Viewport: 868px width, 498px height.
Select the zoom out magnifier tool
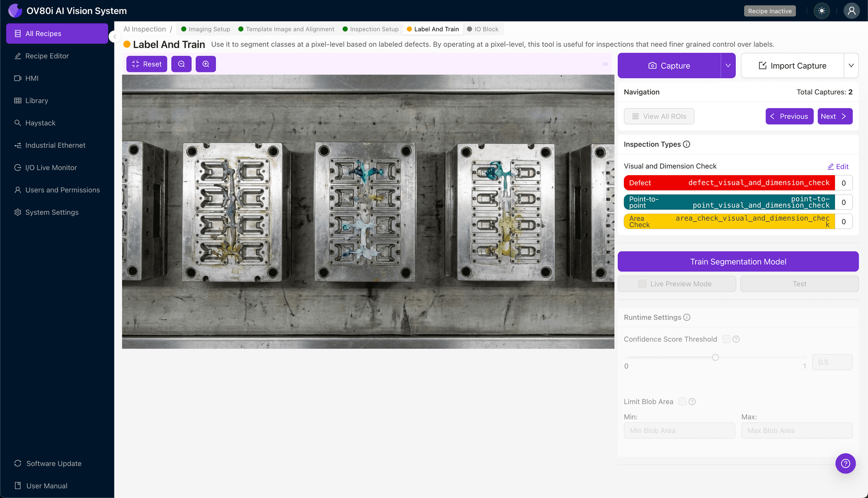point(181,64)
